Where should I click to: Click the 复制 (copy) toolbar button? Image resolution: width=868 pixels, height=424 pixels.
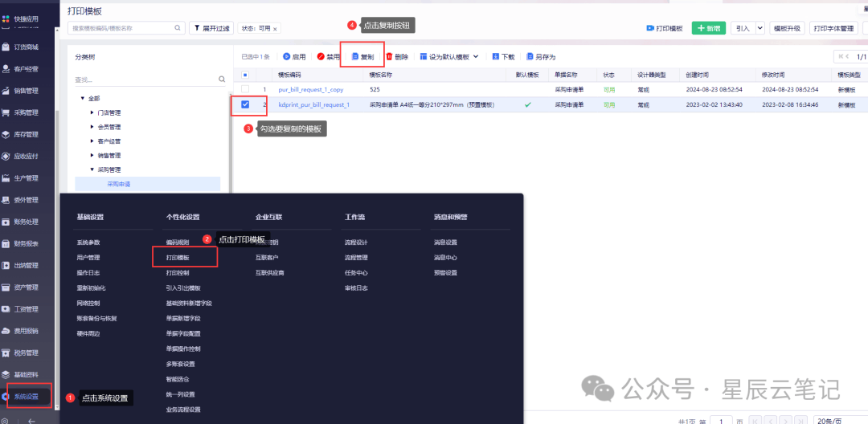tap(362, 57)
